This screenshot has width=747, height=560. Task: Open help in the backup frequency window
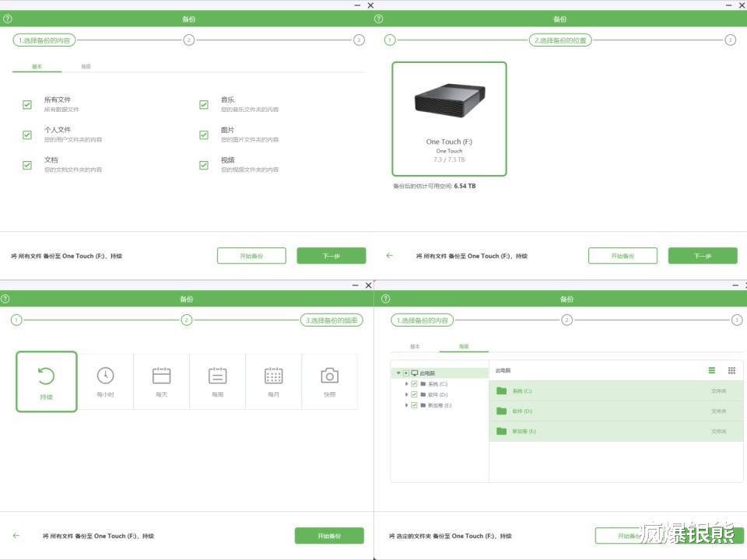pyautogui.click(x=5, y=299)
